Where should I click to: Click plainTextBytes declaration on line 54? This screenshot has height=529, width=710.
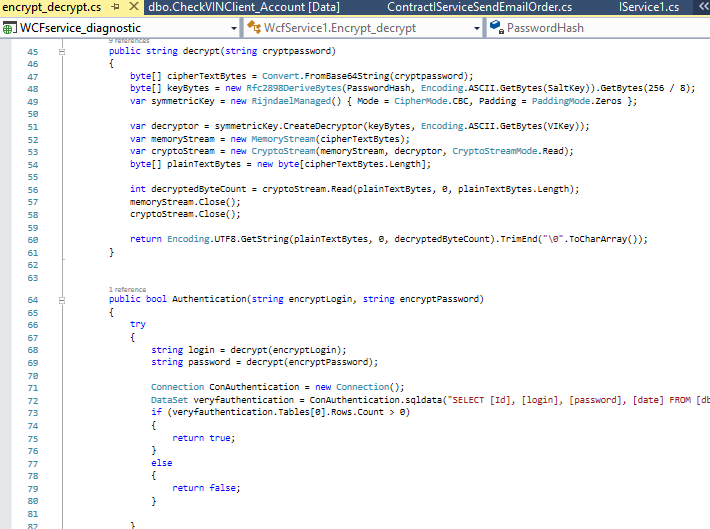point(204,164)
